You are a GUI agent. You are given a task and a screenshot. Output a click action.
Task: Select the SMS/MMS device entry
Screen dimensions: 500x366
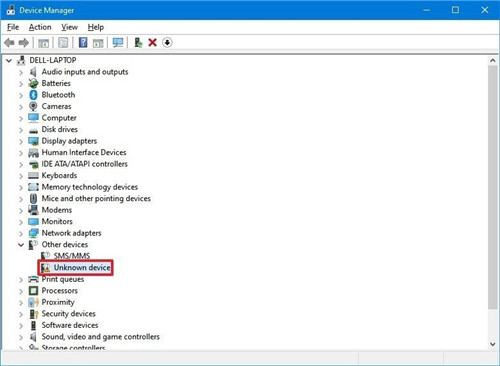[x=72, y=256]
